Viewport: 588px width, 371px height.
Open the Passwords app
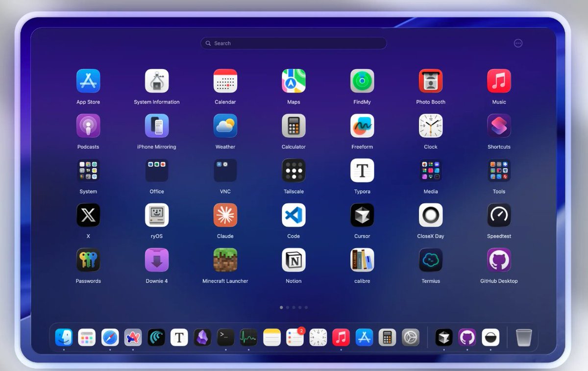pyautogui.click(x=88, y=260)
